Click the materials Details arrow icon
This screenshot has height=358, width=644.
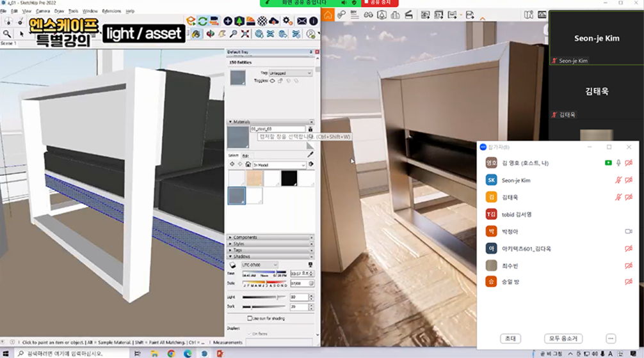tap(311, 164)
